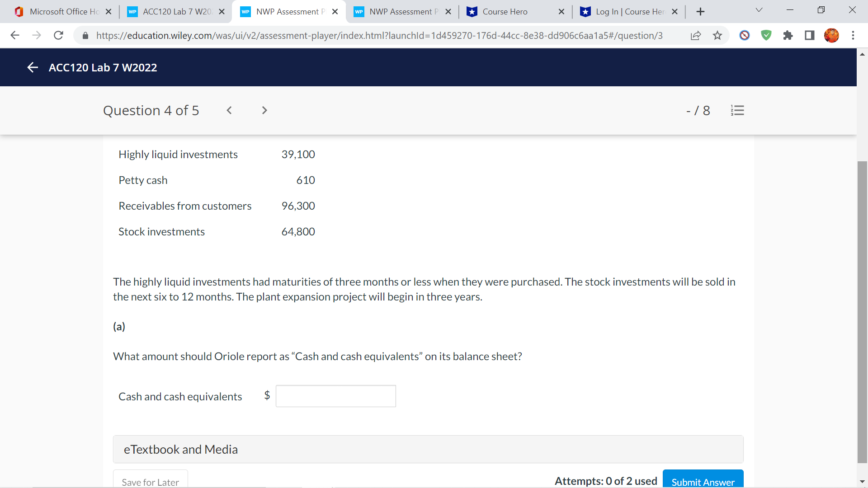View site information via the padlock icon

pyautogui.click(x=85, y=35)
